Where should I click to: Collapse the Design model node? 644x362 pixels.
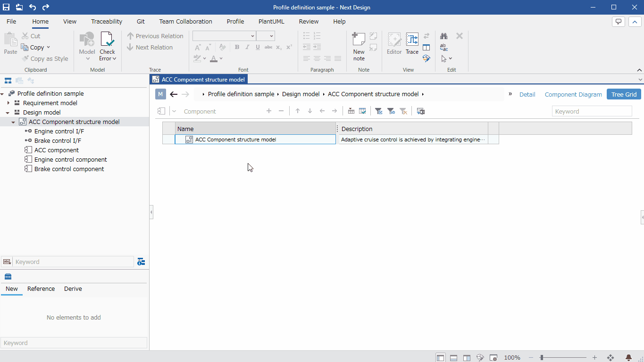click(x=8, y=113)
